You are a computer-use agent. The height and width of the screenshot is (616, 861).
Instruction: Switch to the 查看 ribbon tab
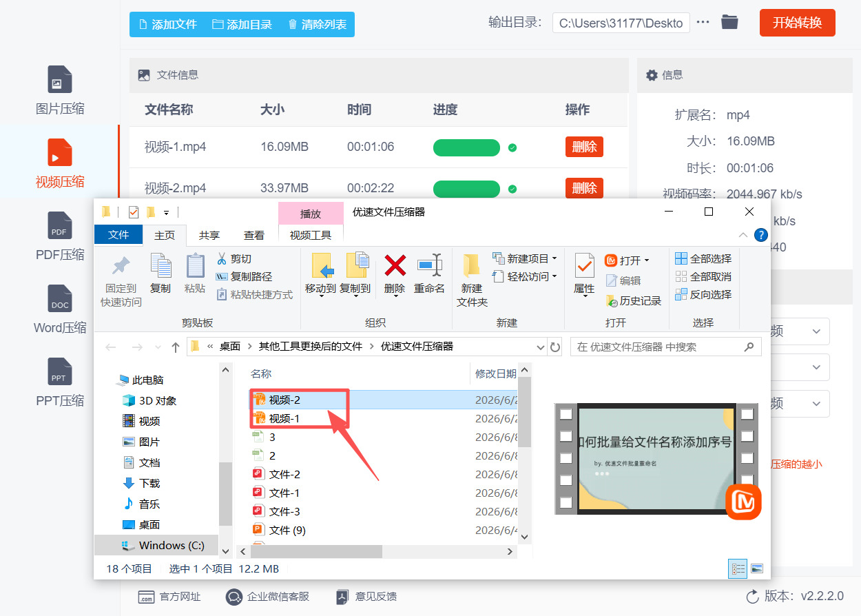254,235
